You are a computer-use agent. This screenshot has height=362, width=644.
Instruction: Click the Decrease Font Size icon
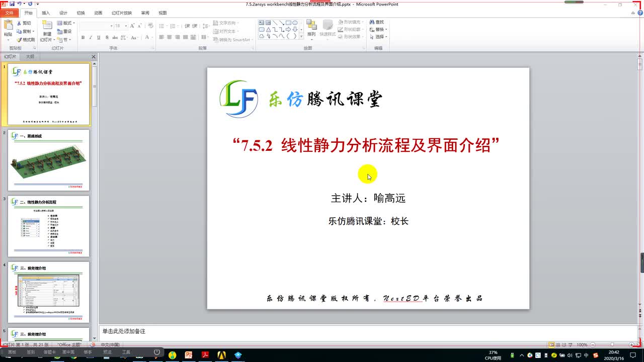click(140, 26)
